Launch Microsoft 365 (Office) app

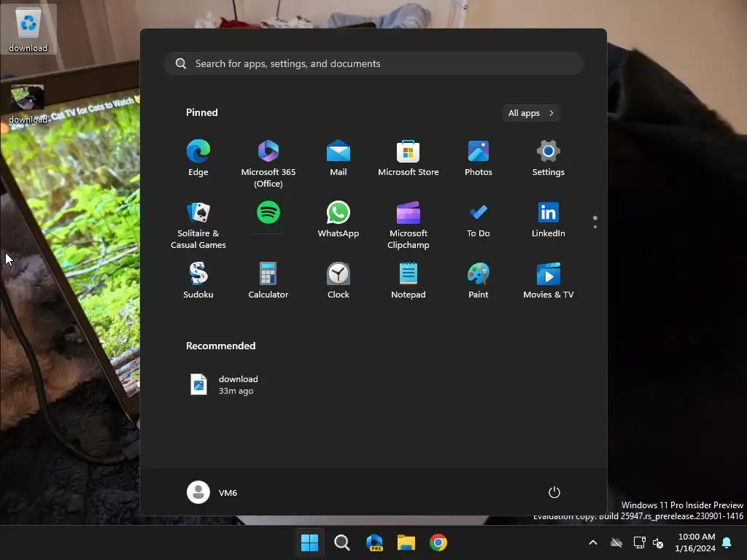point(268,163)
